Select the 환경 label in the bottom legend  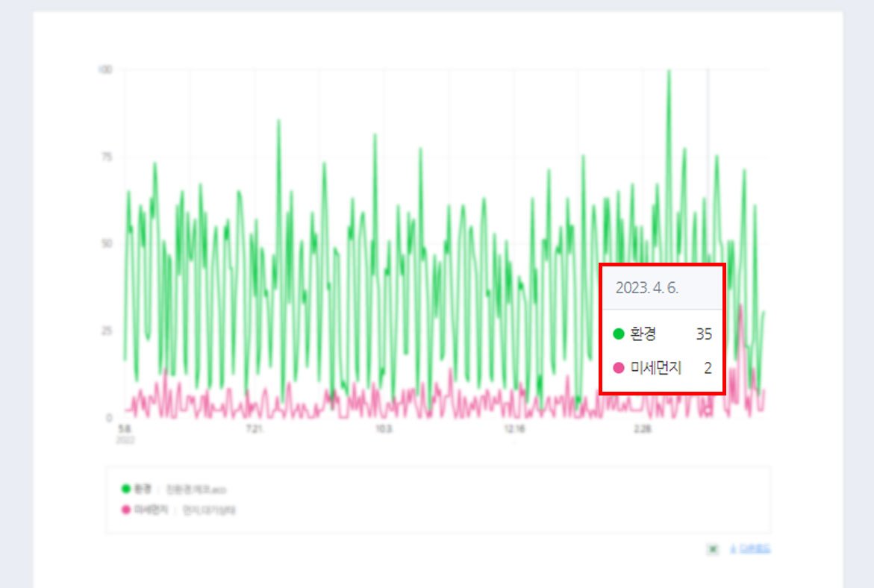(x=143, y=489)
